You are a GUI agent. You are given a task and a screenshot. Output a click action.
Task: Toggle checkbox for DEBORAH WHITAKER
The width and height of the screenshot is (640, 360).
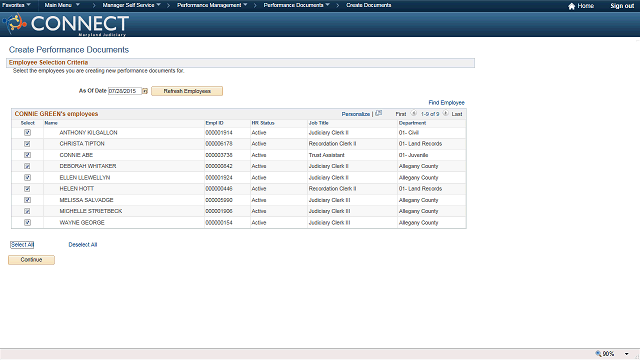(27, 166)
